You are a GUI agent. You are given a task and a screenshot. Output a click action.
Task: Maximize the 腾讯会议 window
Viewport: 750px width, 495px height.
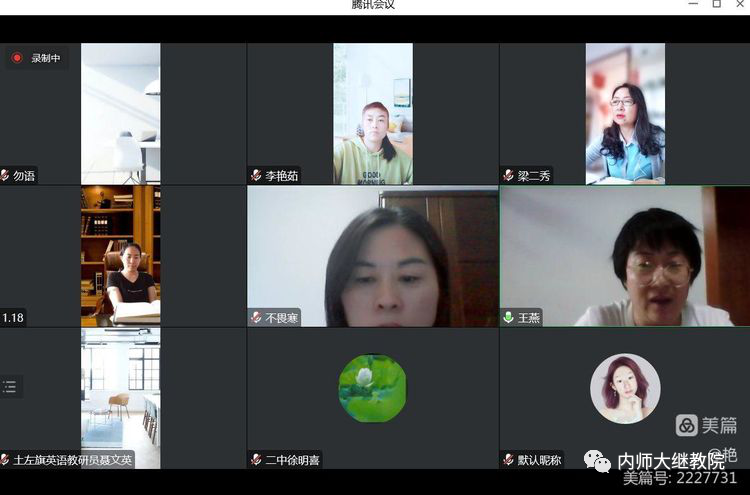717,4
